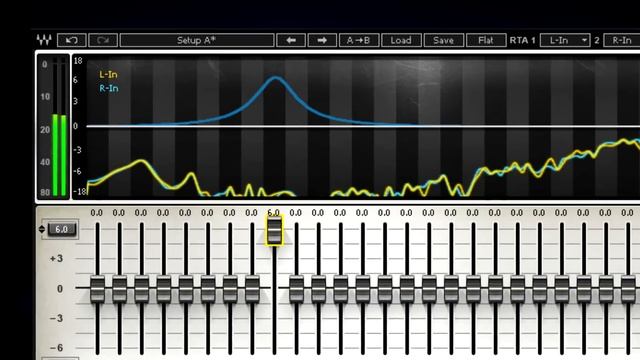Copy setup A to B

pyautogui.click(x=359, y=40)
